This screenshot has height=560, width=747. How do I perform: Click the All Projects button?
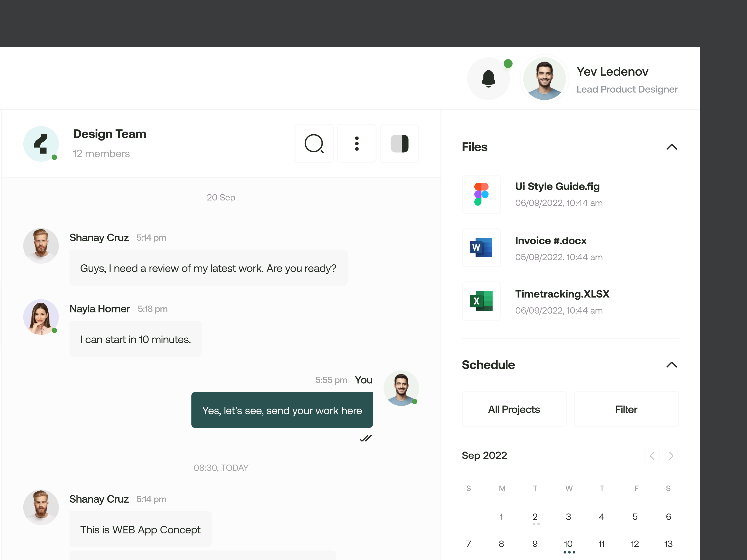(514, 409)
